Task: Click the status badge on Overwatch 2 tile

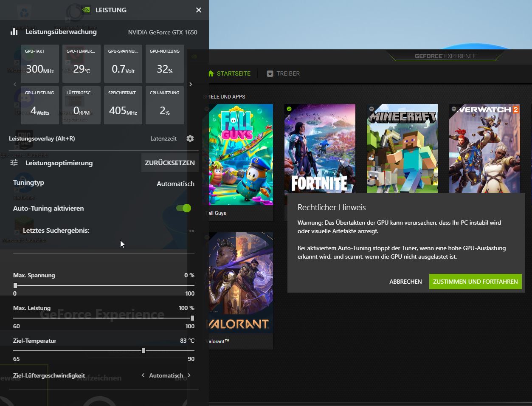Action: point(454,109)
